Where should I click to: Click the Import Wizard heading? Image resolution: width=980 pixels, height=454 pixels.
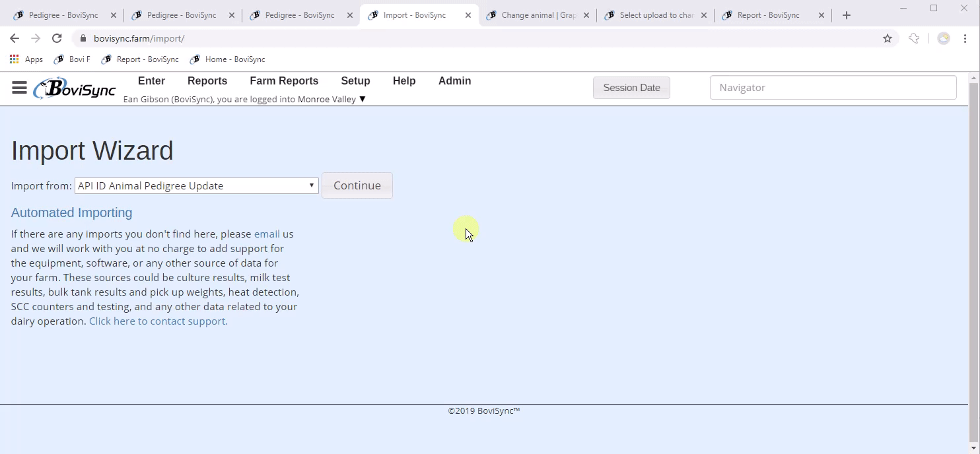click(92, 150)
